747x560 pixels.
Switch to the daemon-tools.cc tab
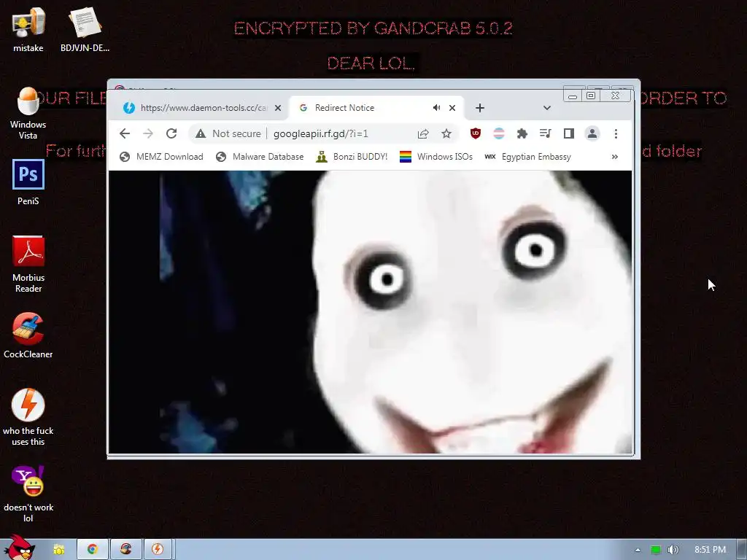click(202, 108)
